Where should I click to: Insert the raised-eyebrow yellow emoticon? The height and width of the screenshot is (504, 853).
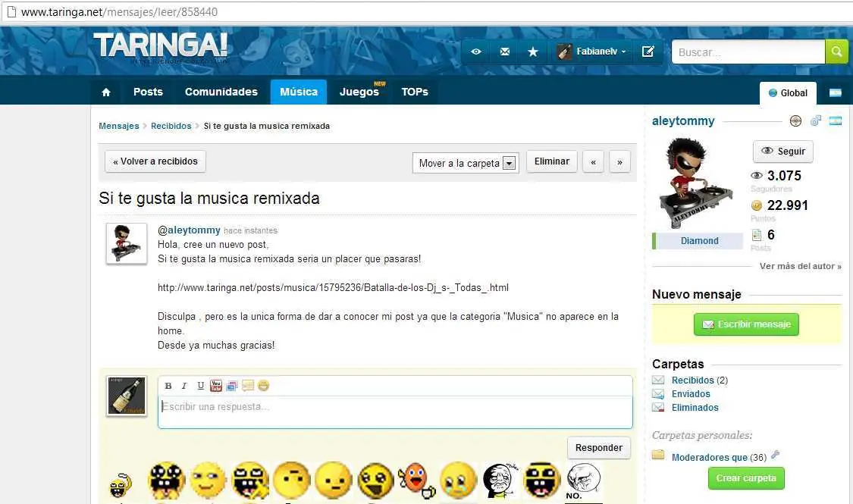click(x=292, y=481)
